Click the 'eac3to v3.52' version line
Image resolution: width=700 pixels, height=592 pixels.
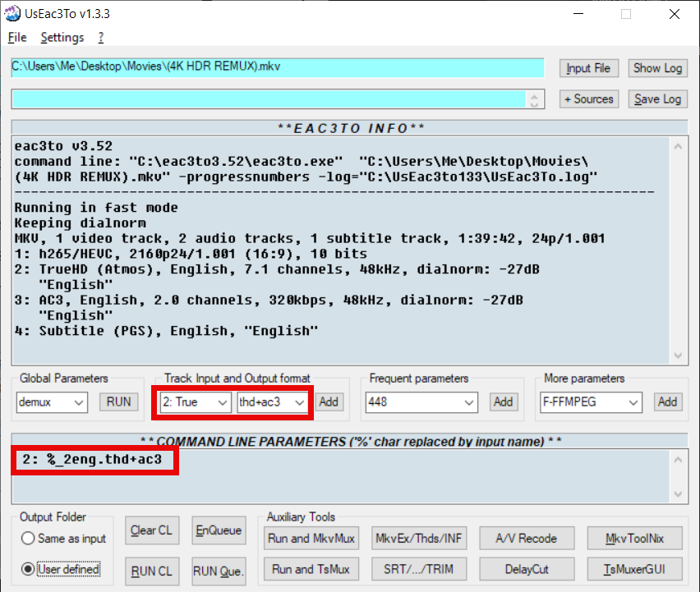63,146
